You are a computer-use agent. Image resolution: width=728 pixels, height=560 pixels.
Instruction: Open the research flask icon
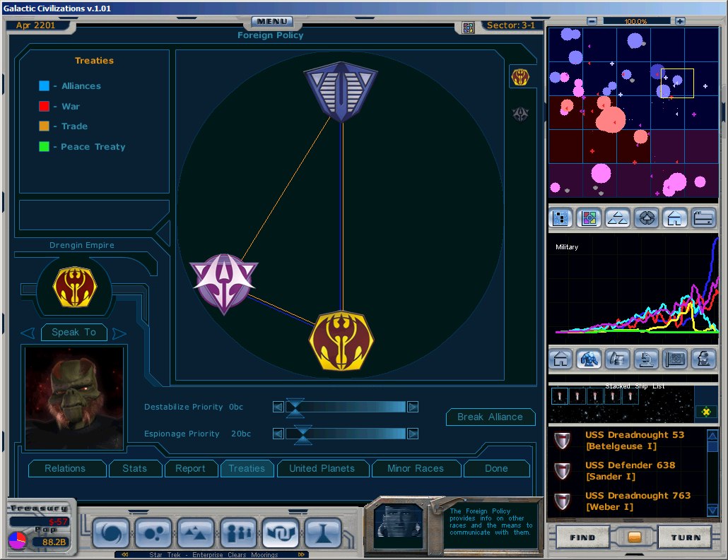(x=323, y=533)
